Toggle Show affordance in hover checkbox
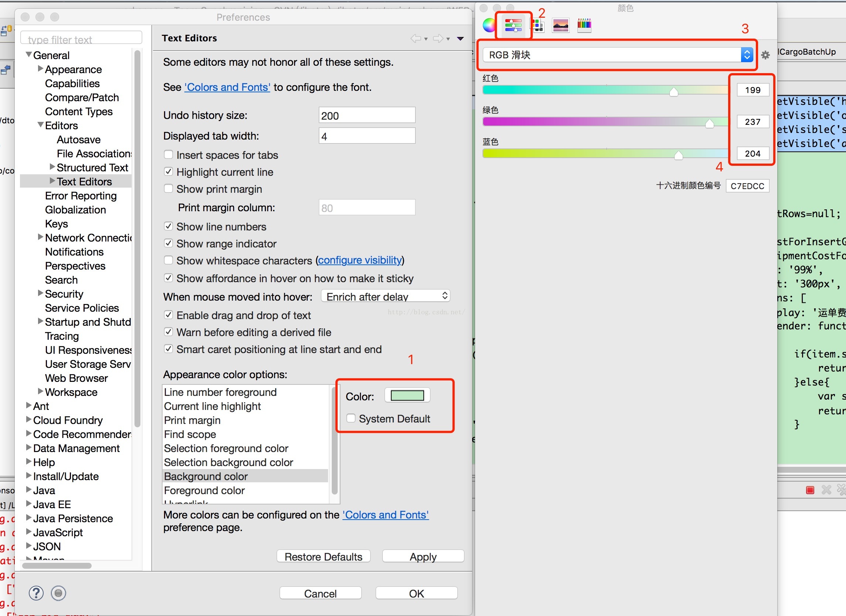This screenshot has height=616, width=846. (168, 278)
